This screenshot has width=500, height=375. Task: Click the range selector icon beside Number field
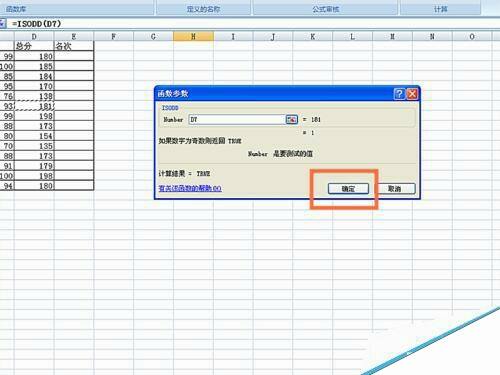tap(291, 119)
